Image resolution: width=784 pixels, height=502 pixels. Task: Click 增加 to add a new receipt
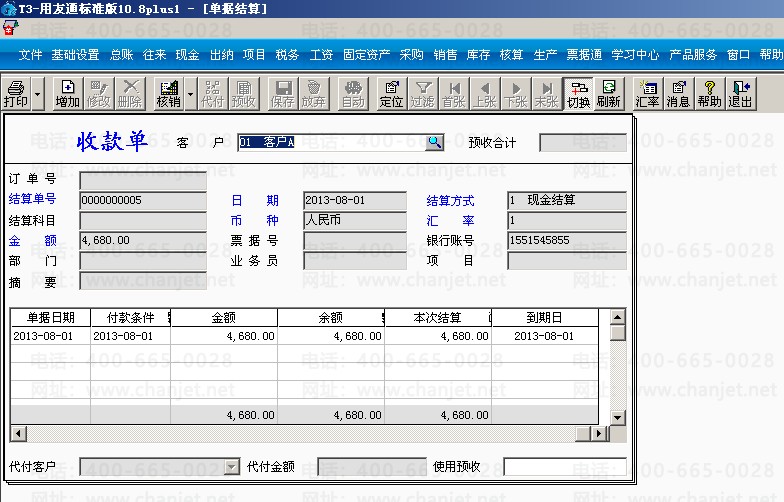[68, 94]
